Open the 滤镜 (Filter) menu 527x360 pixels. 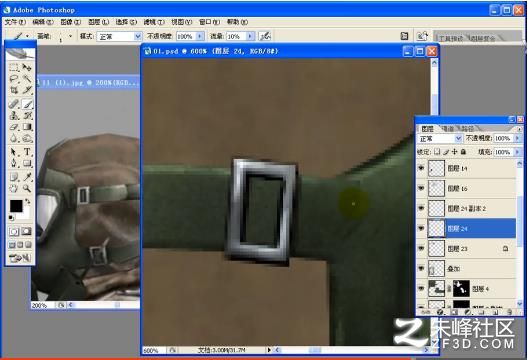[x=154, y=22]
